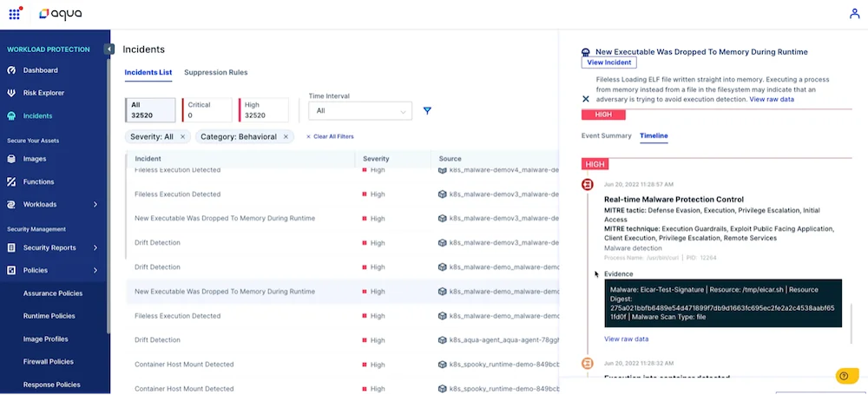Click the Images database icon
The height and width of the screenshot is (395, 868).
[11, 159]
